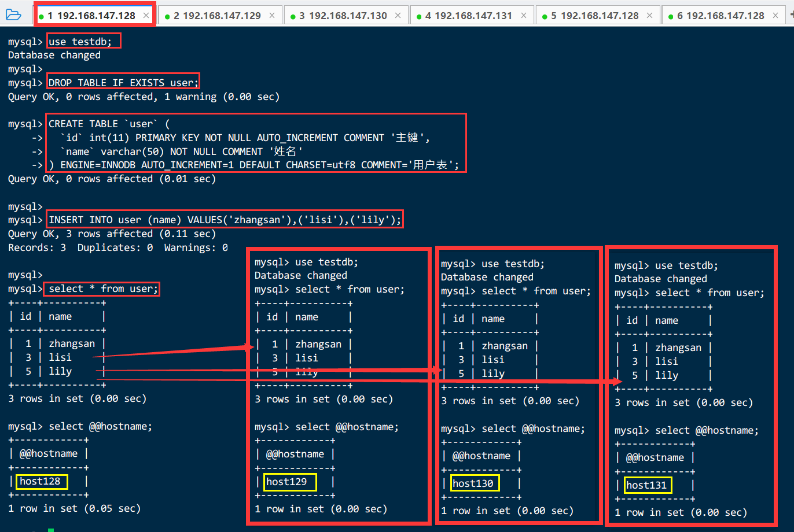
Task: Click 'Query OK, 3 rows affected (0.11 sec)'
Action: point(112,234)
